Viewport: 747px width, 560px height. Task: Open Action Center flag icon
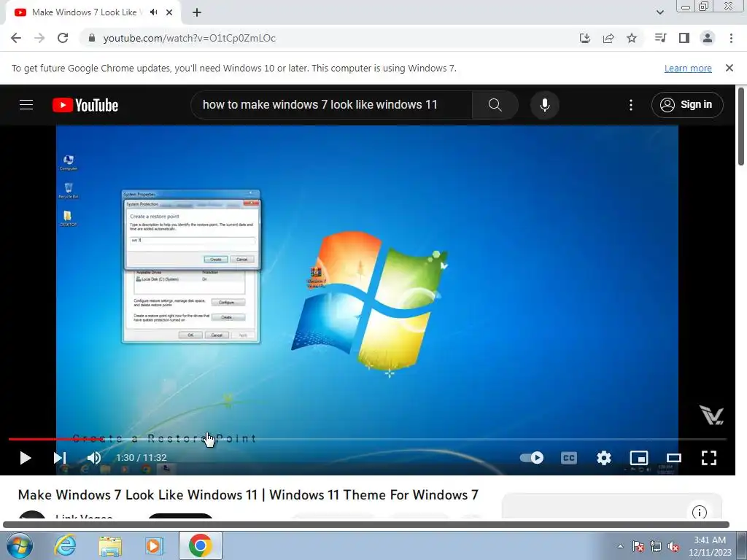(638, 546)
